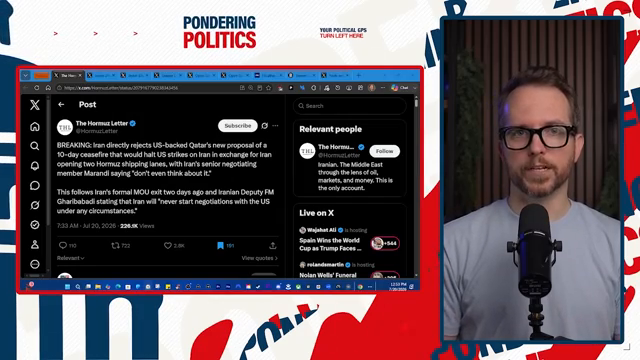Open browser Settings and more ellipsis
The height and width of the screenshot is (360, 640).
383,88
